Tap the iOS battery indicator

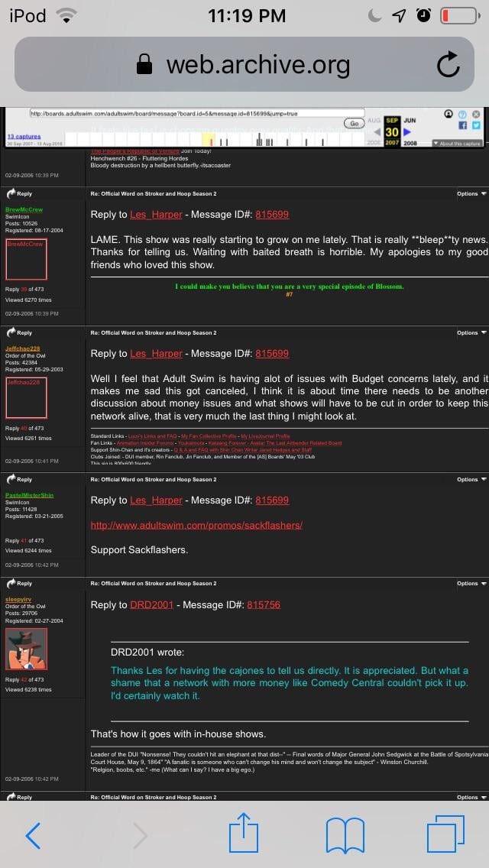tap(460, 16)
